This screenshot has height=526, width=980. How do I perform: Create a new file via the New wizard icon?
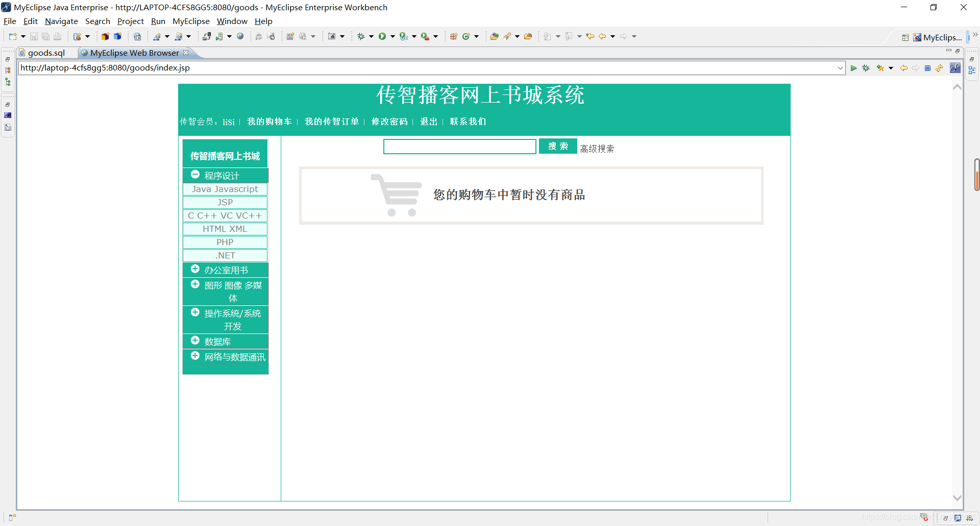coord(12,36)
